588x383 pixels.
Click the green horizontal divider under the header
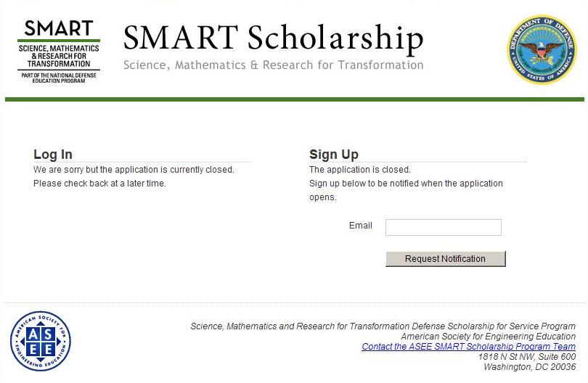tap(294, 99)
